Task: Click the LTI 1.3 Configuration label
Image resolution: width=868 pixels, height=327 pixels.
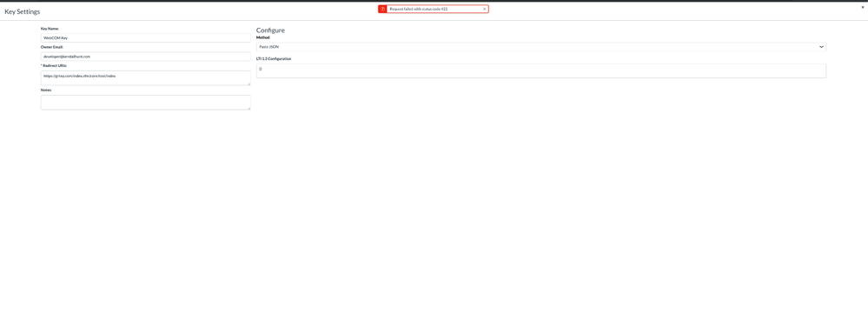Action: click(x=274, y=59)
